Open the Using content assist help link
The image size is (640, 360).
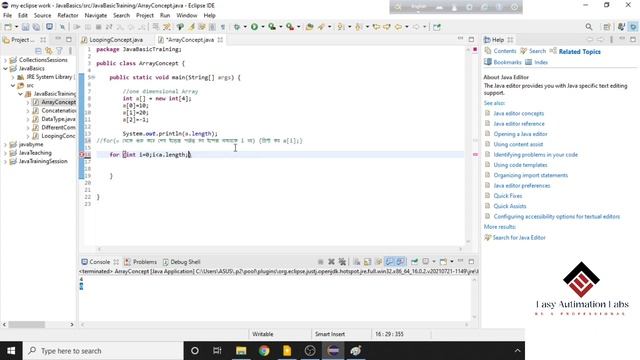click(518, 144)
